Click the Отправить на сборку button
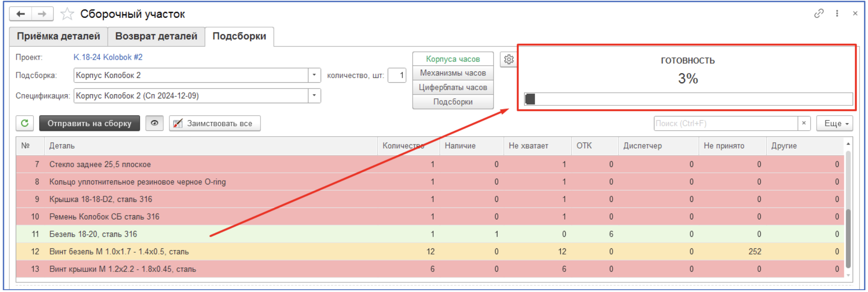Viewport: 868px width, 292px height. click(89, 123)
